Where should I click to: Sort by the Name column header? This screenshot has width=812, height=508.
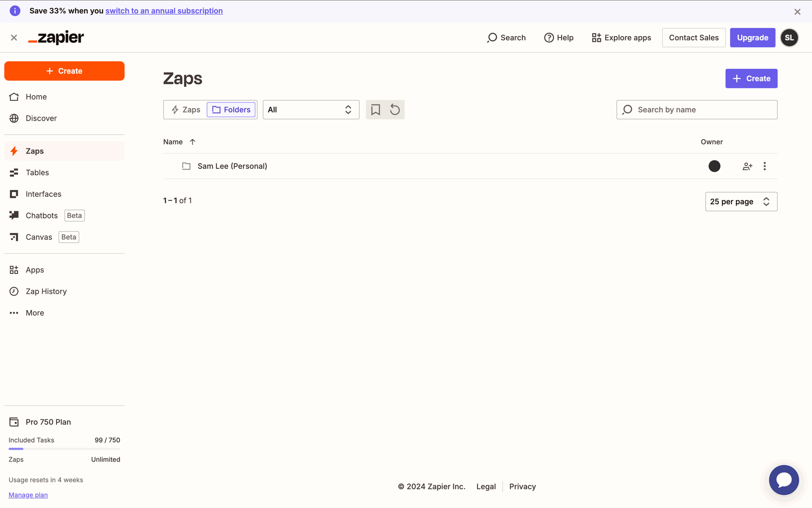173,142
